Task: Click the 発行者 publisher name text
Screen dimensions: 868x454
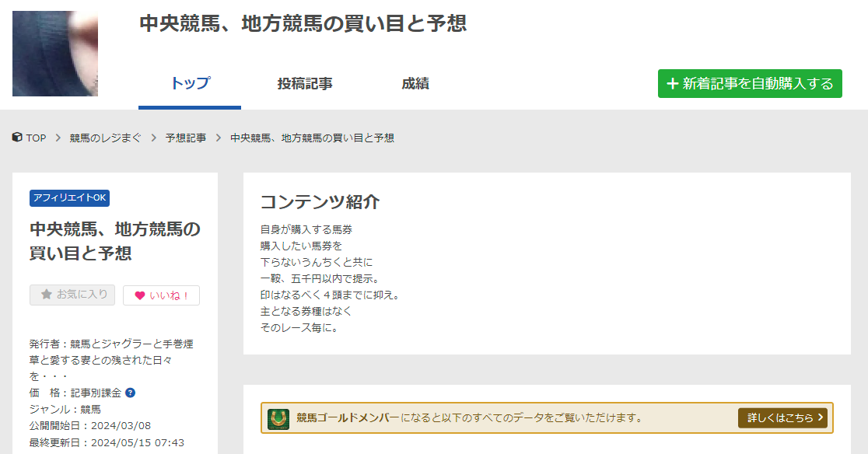Action: click(111, 360)
